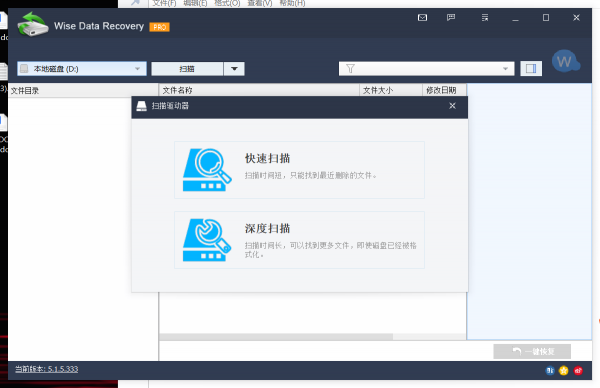
Task: Open the 本地磁盘 (D:) drive dropdown
Action: click(82, 69)
